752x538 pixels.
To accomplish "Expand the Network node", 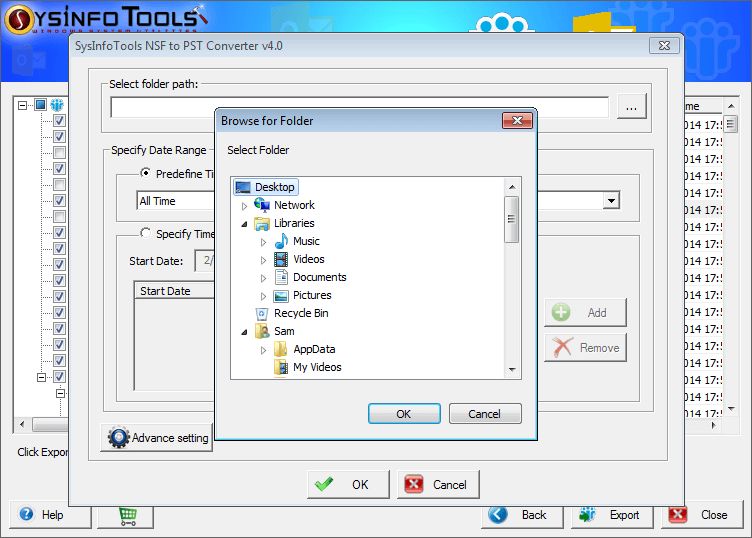I will pos(244,206).
